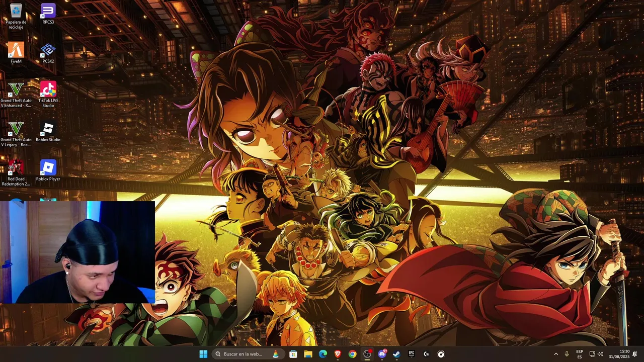
Task: Open network settings from tray icon
Action: click(592, 354)
